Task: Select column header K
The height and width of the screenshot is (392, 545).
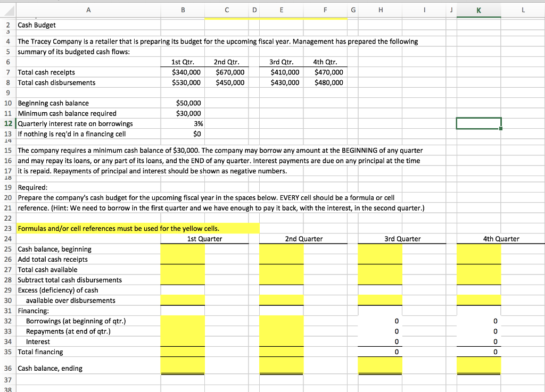Action: 478,9
